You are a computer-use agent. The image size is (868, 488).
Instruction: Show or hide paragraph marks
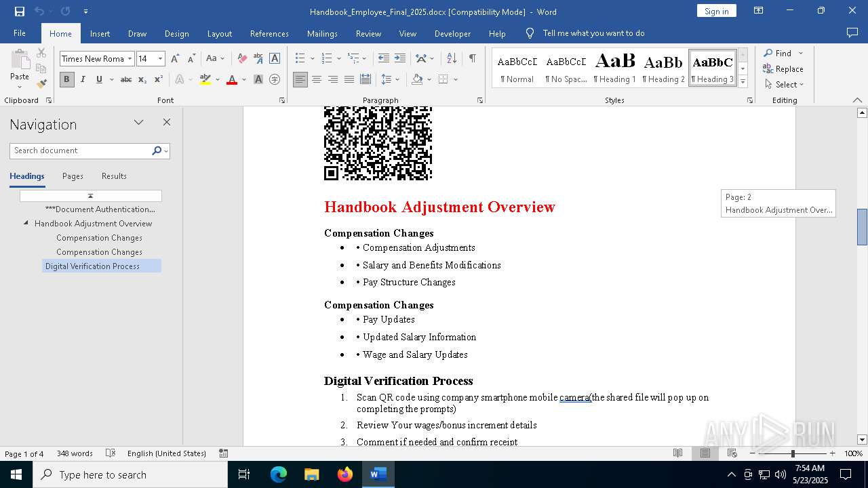coord(472,58)
